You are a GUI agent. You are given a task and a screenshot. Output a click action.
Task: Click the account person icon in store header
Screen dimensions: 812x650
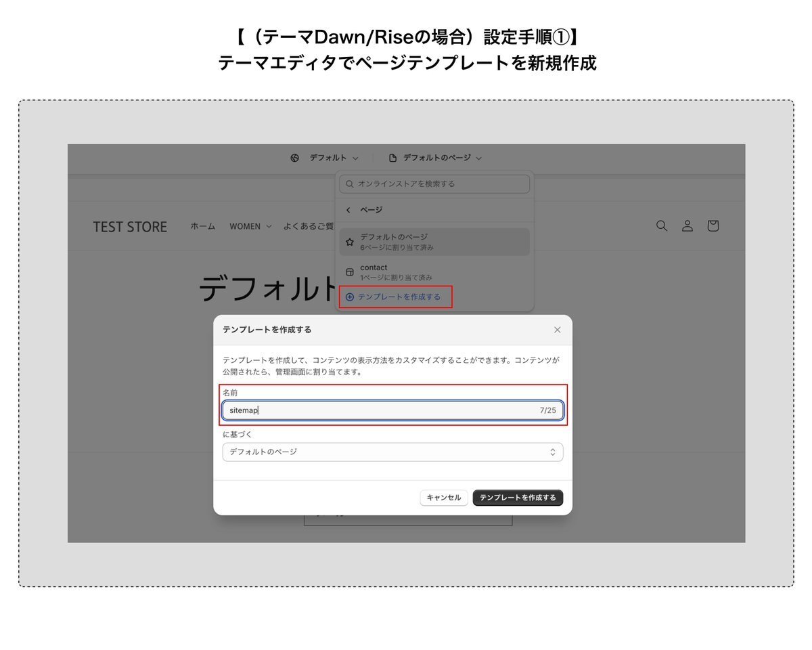687,226
